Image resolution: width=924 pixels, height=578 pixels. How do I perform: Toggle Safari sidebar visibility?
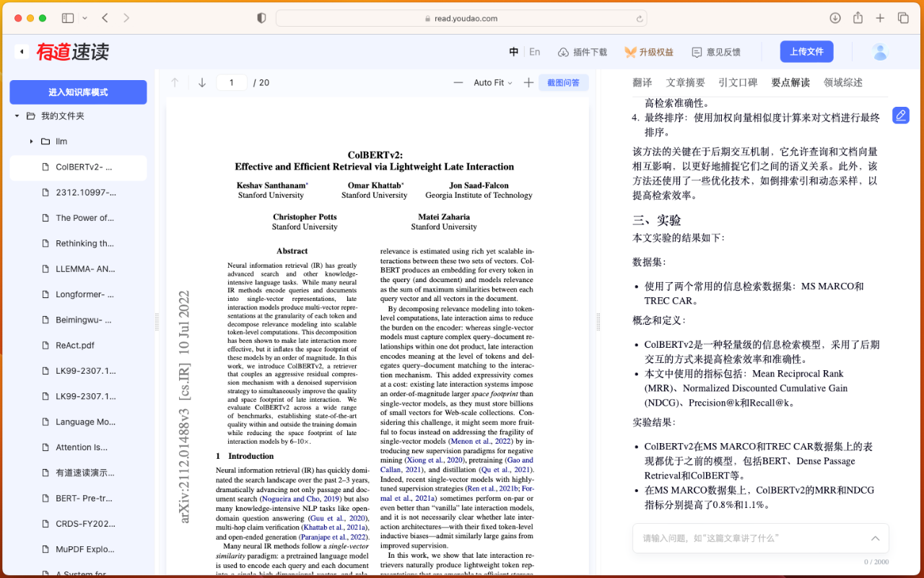(68, 18)
